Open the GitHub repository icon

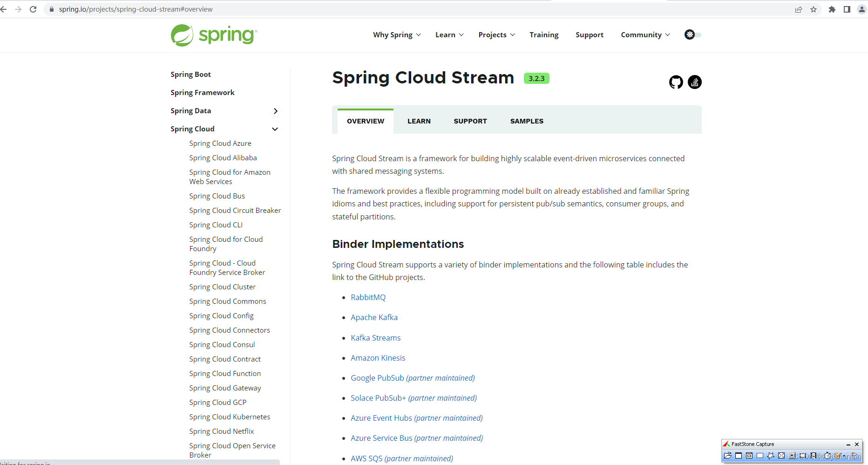[x=676, y=82]
